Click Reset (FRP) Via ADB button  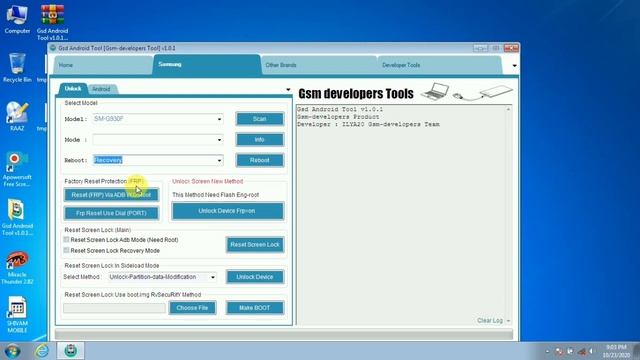click(x=111, y=195)
